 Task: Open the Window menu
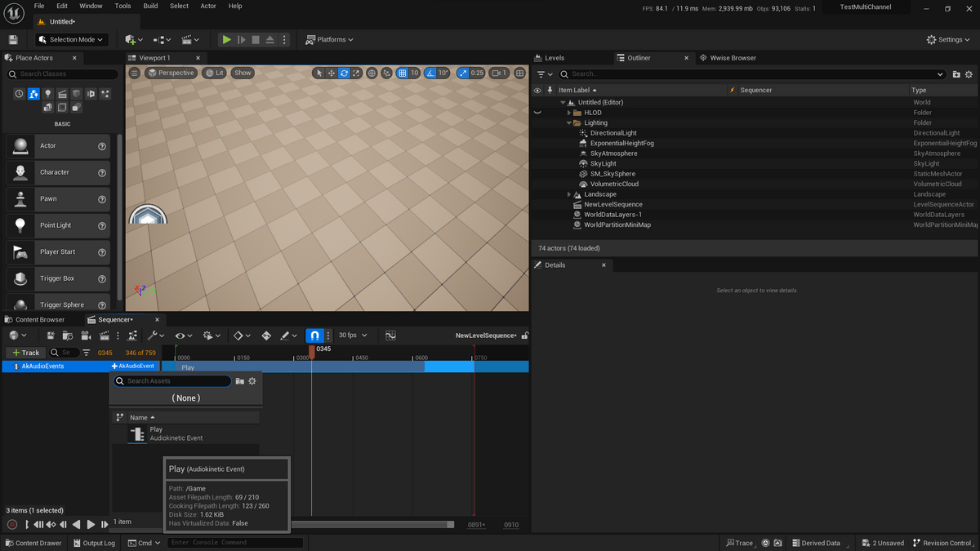pyautogui.click(x=91, y=6)
